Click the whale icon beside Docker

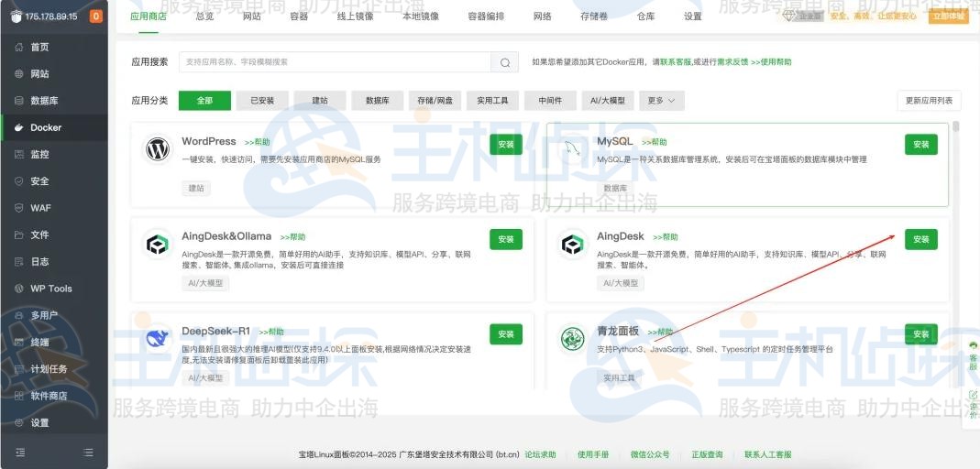click(x=18, y=127)
